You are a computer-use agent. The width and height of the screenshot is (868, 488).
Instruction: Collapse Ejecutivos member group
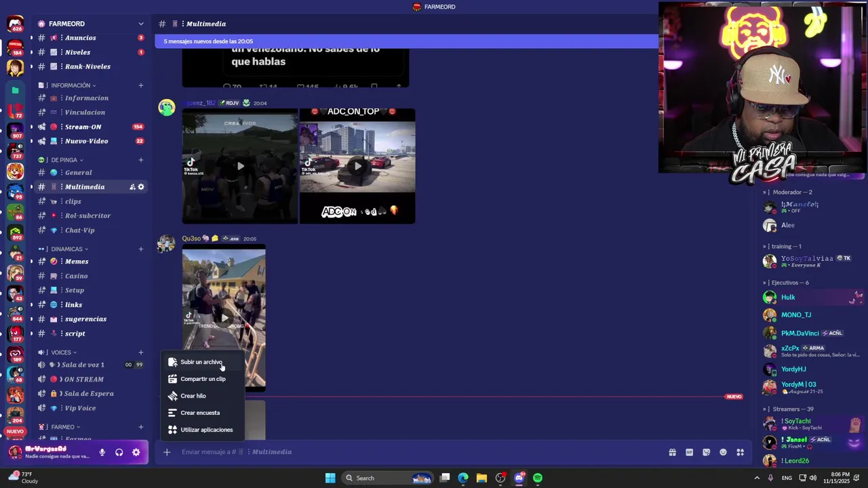[786, 283]
